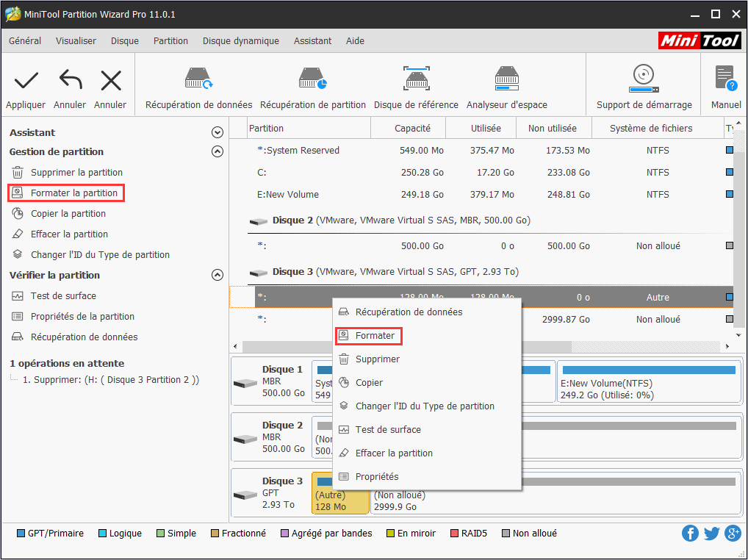Click Test de surface in sidebar
The height and width of the screenshot is (560, 748).
click(63, 296)
